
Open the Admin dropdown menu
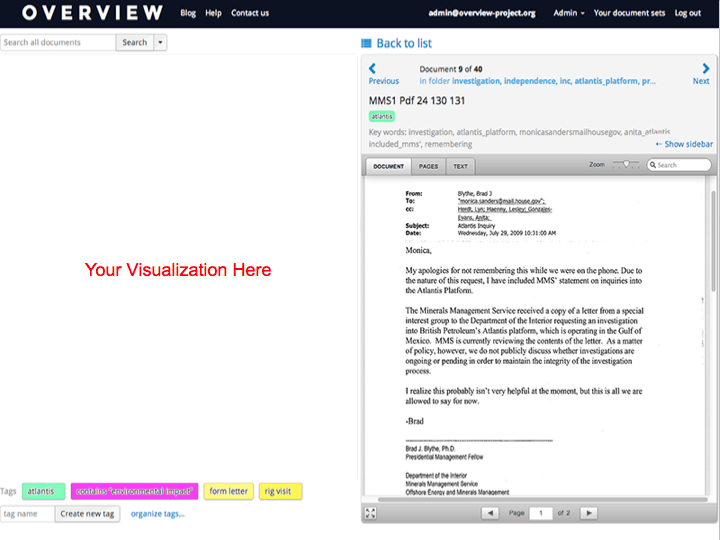pos(568,13)
